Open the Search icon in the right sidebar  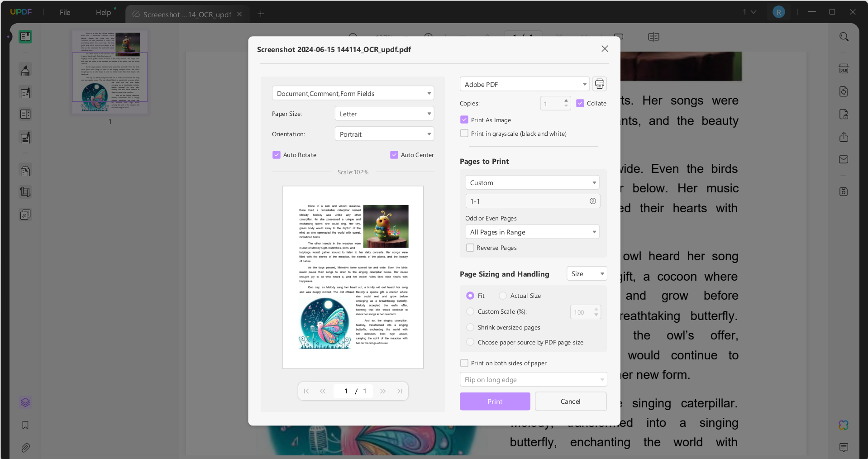coord(844,36)
